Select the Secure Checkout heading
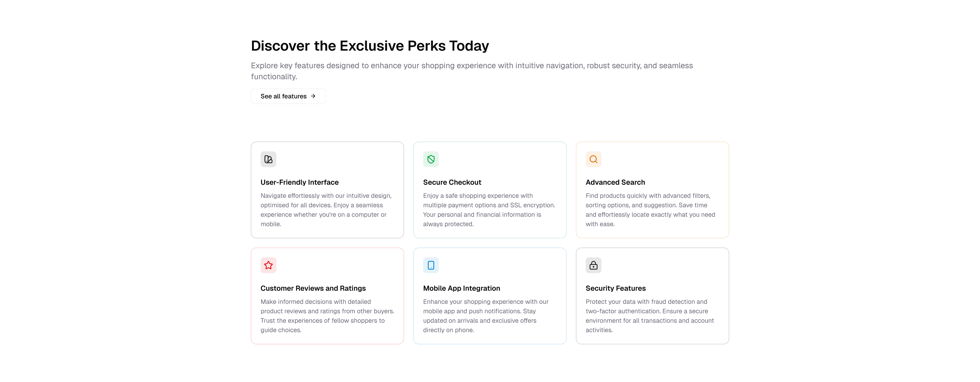This screenshot has height=382, width=980. tap(452, 182)
